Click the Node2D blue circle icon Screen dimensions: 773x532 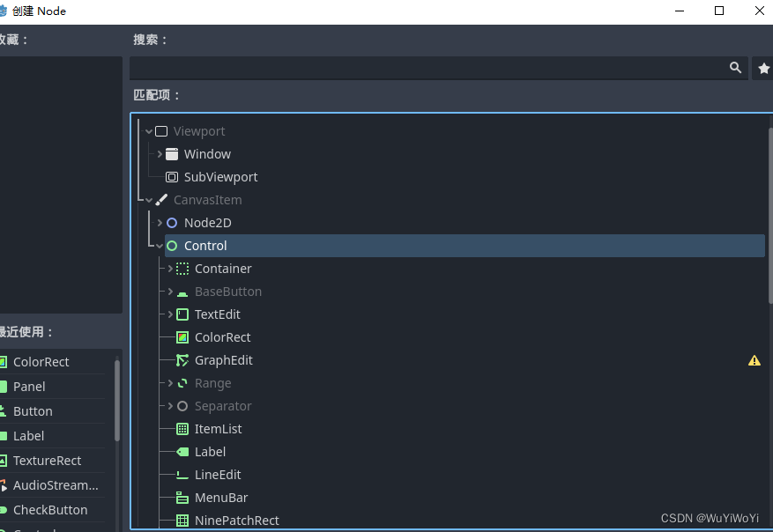(x=172, y=223)
